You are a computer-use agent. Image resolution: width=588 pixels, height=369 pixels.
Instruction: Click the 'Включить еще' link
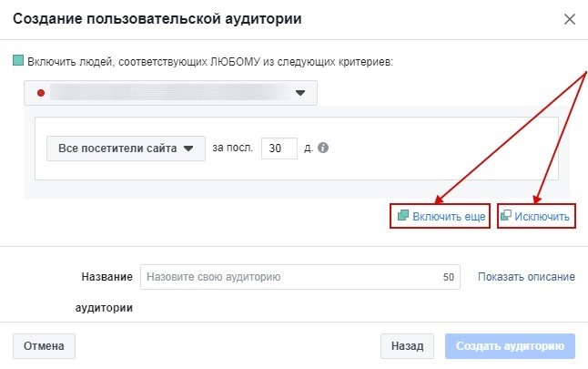[x=449, y=217]
